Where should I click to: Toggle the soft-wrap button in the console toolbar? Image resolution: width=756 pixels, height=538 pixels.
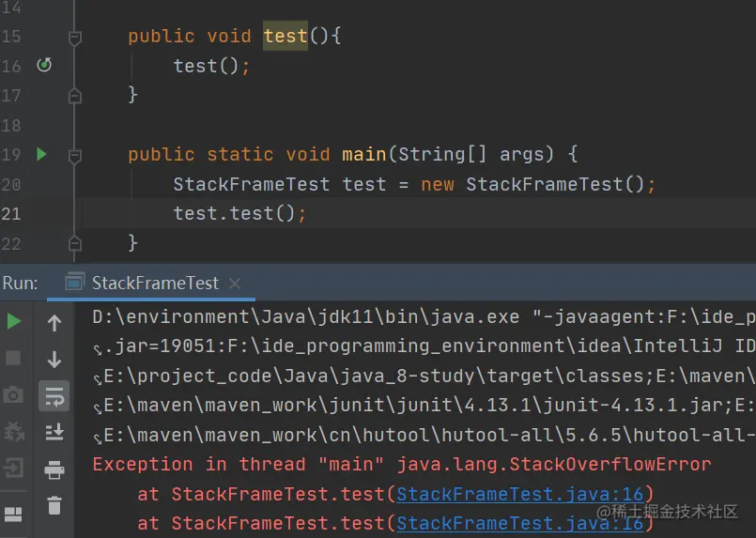click(x=54, y=396)
